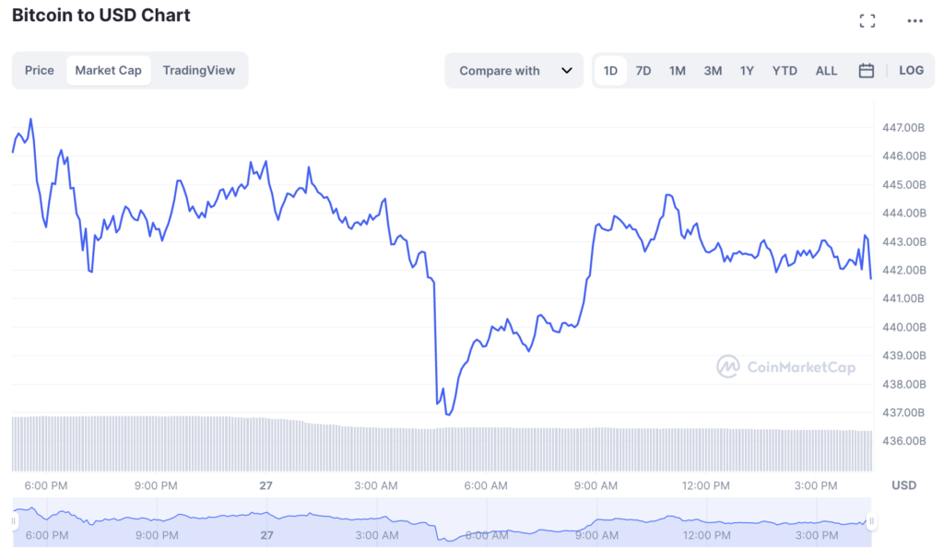Open the calendar date range picker
This screenshot has height=560, width=944.
(867, 71)
